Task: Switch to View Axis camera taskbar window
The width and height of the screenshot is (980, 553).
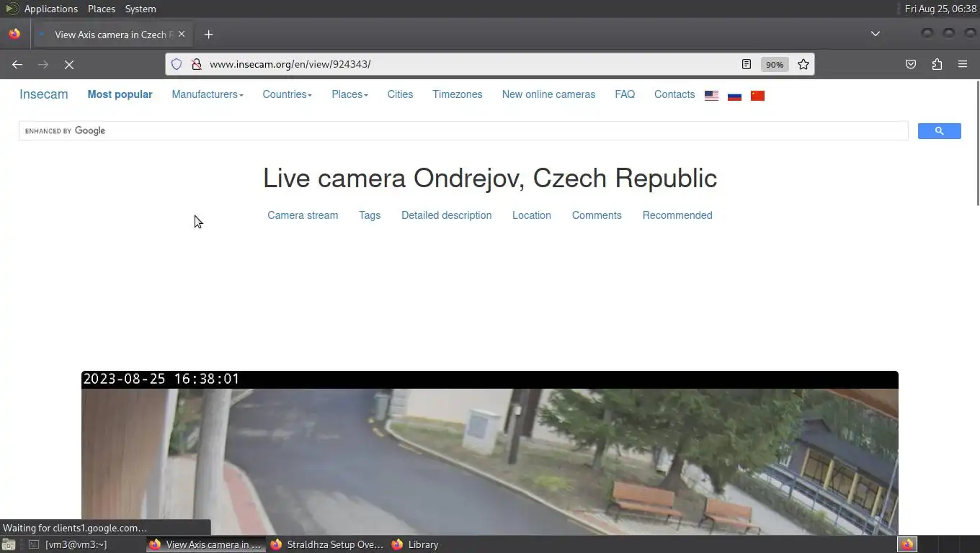Action: point(206,544)
